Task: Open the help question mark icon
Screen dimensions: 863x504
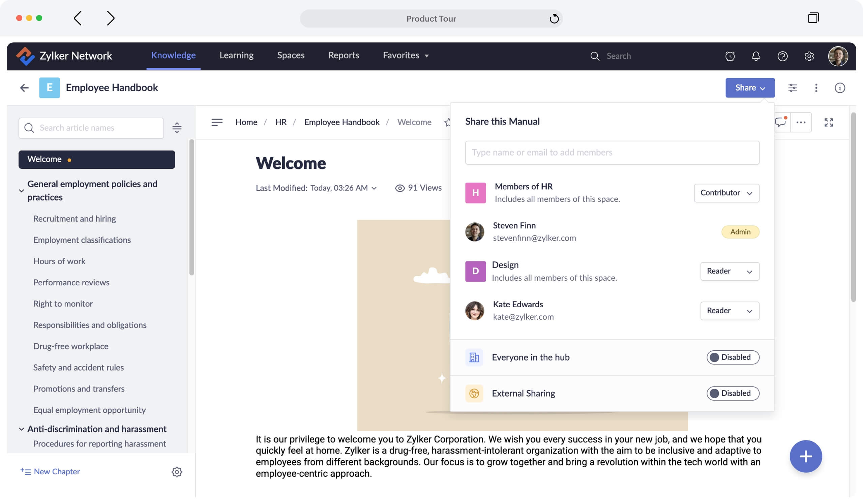Action: click(x=782, y=56)
